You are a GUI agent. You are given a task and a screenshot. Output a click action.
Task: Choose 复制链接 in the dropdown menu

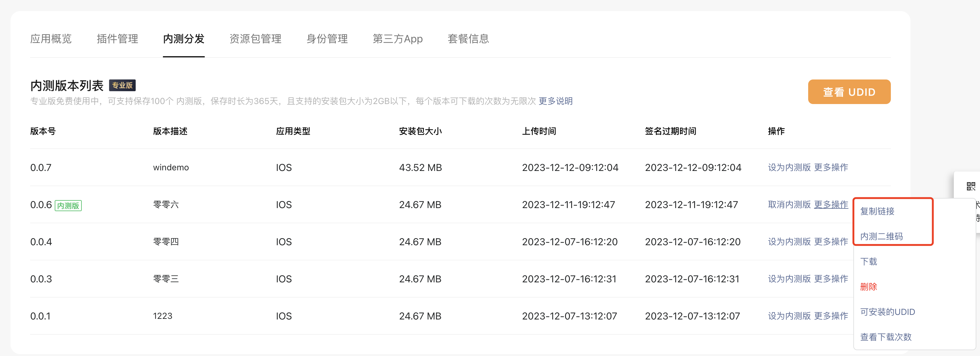coord(877,211)
